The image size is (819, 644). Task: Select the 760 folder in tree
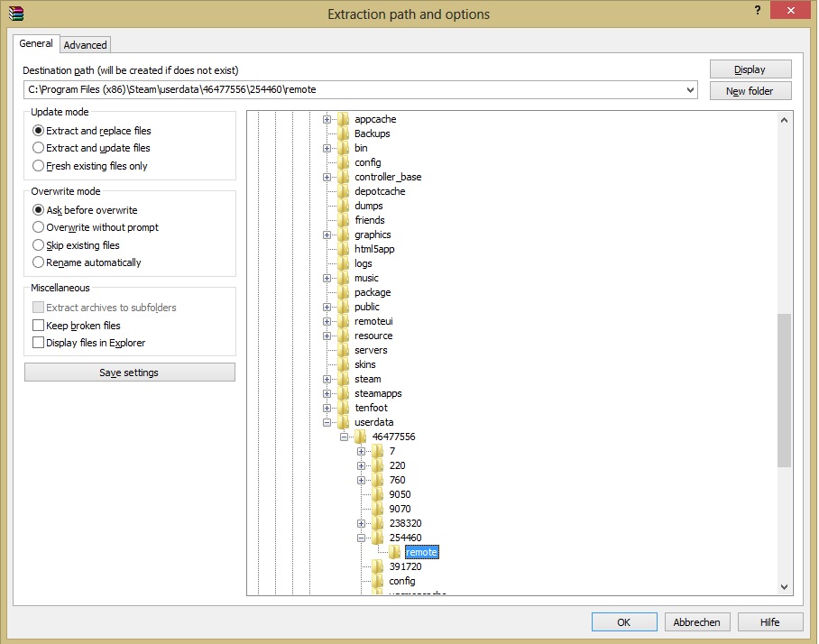398,480
